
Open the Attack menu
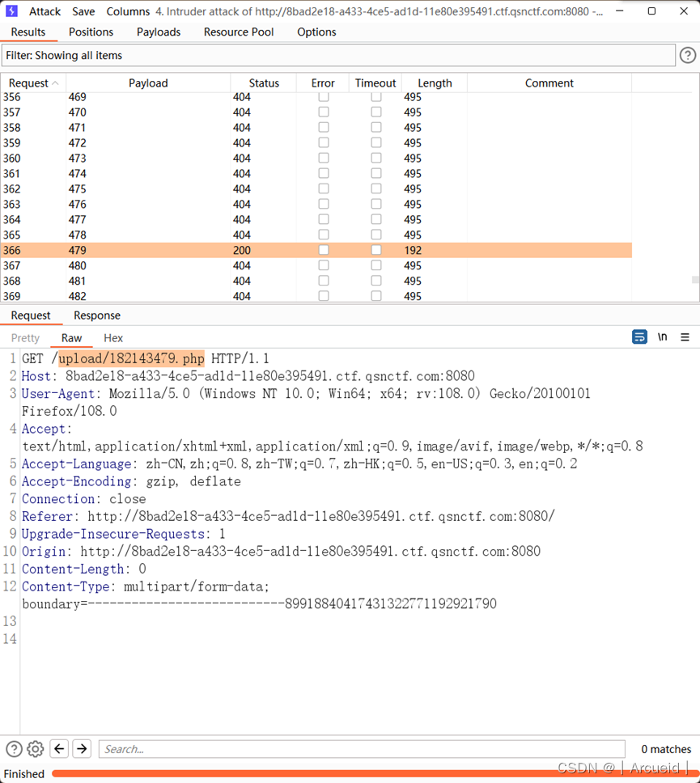tap(45, 11)
